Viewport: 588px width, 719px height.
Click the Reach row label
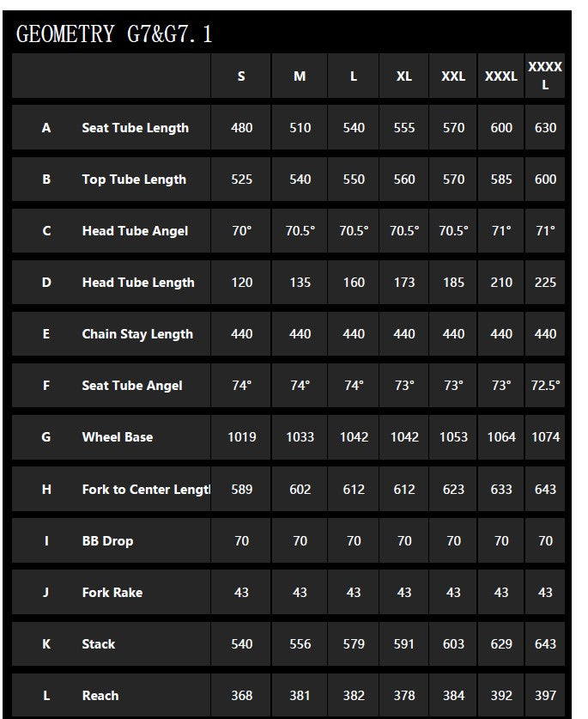(x=100, y=696)
